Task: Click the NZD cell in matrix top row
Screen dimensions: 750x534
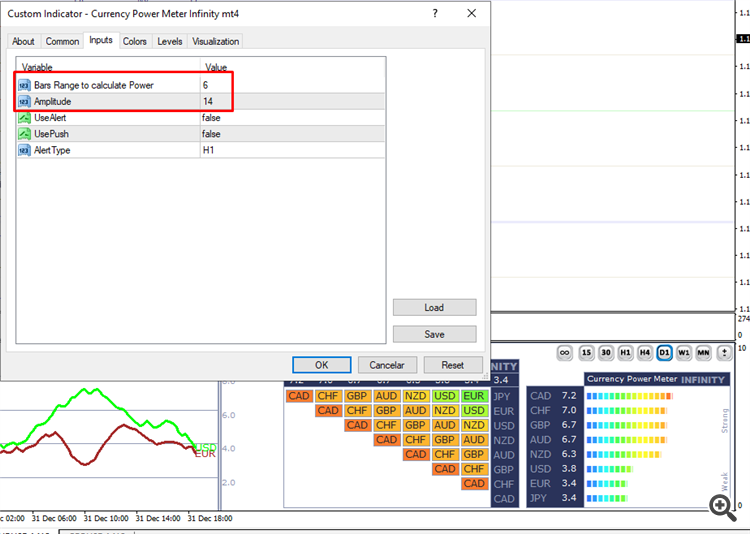Action: click(x=415, y=396)
